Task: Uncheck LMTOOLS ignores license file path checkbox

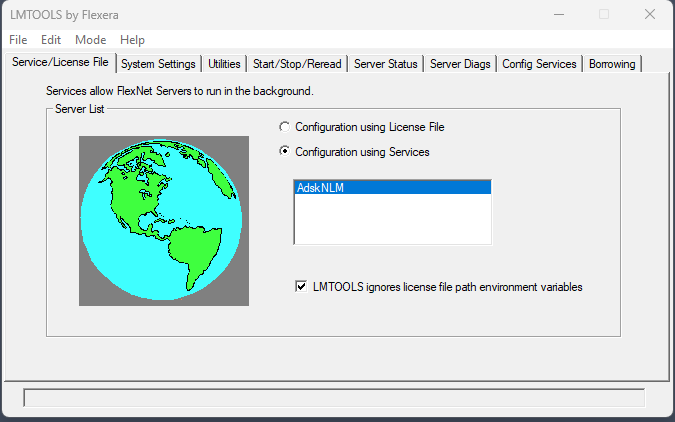Action: (x=301, y=287)
